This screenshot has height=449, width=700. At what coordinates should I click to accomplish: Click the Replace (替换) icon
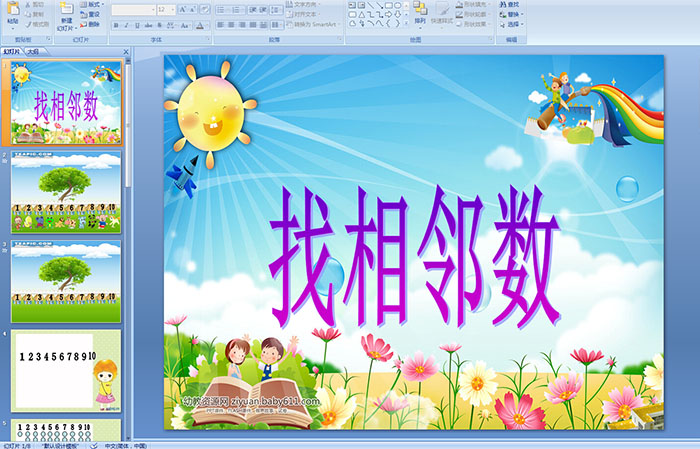tap(512, 14)
